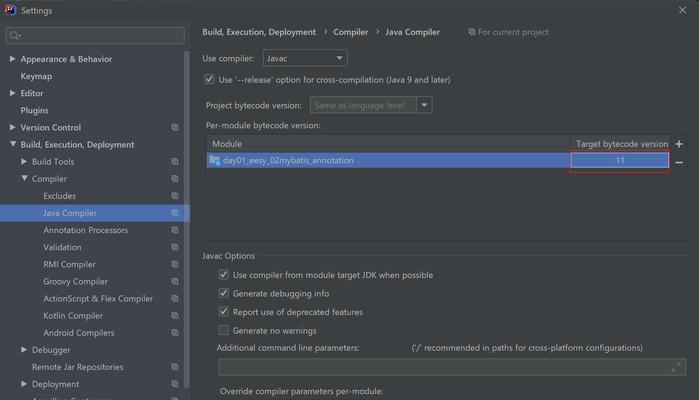This screenshot has height=400, width=699.
Task: Open Plugins settings page
Action: point(34,110)
